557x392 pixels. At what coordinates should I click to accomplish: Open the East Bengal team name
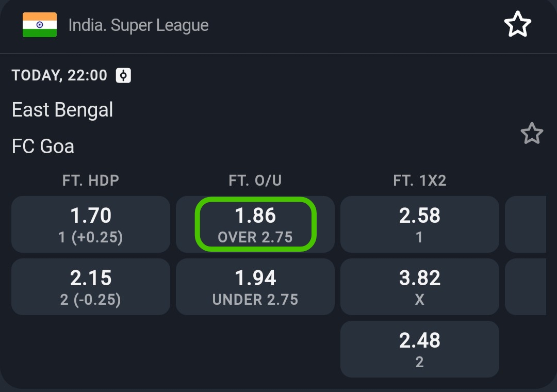pos(62,110)
